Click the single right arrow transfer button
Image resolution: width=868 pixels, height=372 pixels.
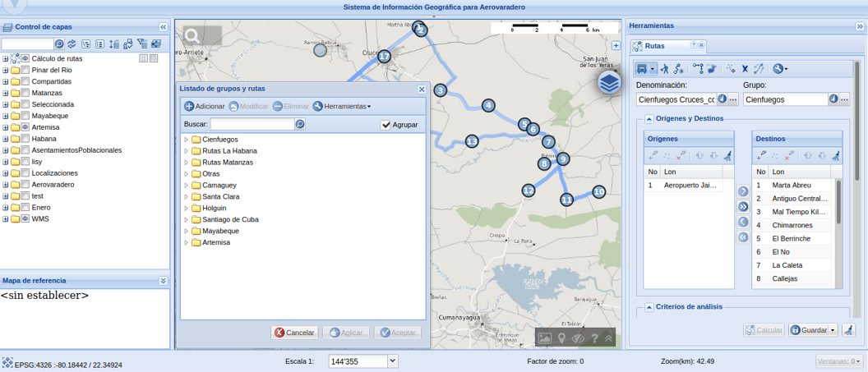[x=743, y=191]
